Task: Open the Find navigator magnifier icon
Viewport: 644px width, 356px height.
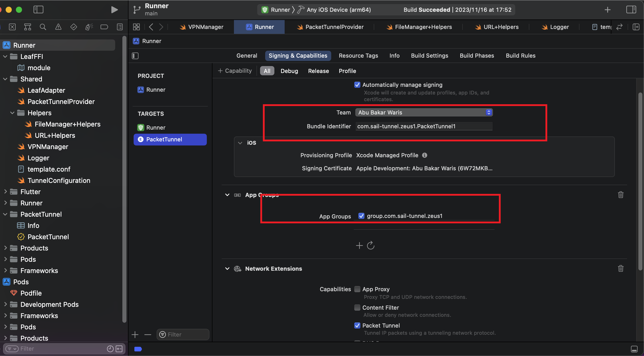Action: pos(43,27)
